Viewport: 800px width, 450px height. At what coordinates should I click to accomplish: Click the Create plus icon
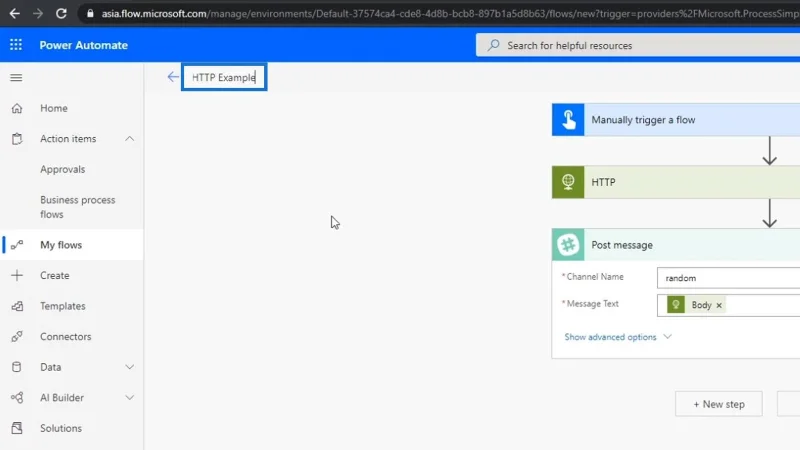[17, 276]
